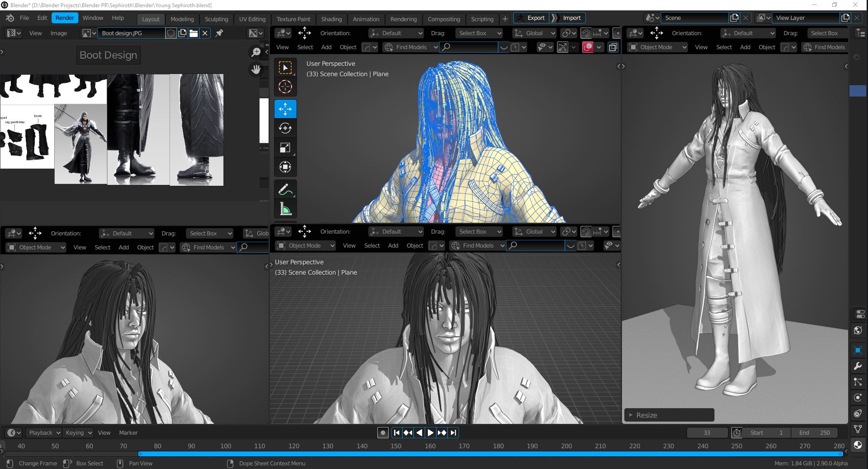The image size is (868, 469).
Task: Click the current frame 33 field
Action: point(707,432)
